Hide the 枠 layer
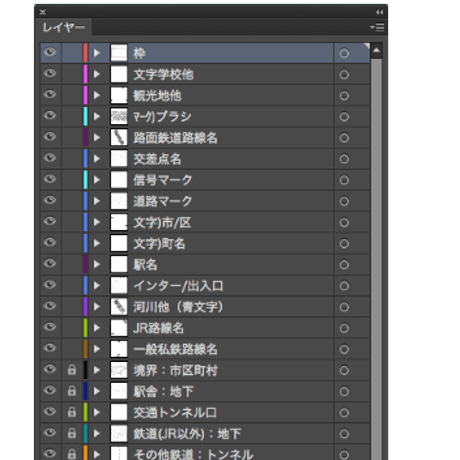Screen dimensions: 460x460 (x=50, y=52)
